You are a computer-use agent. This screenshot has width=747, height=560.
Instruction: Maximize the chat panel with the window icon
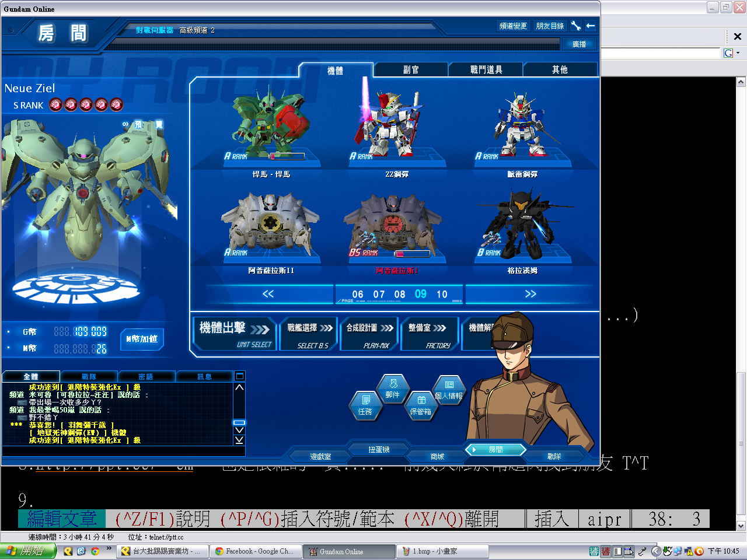click(x=239, y=376)
